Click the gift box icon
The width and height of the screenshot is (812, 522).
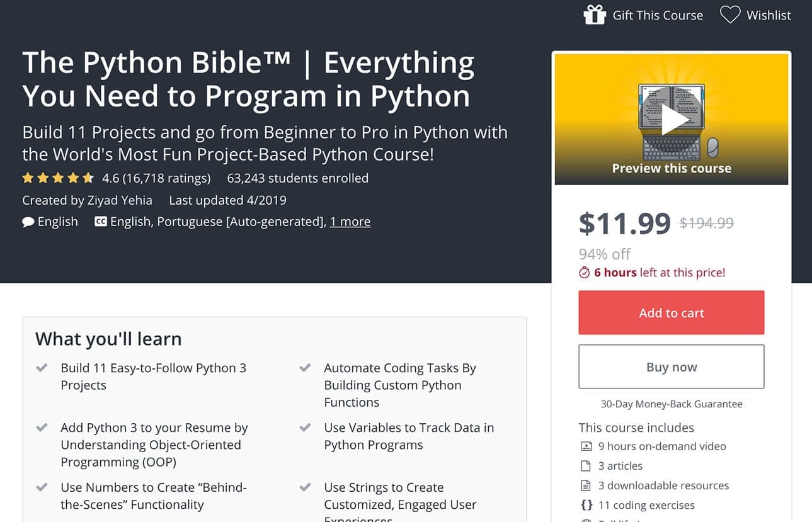point(595,14)
